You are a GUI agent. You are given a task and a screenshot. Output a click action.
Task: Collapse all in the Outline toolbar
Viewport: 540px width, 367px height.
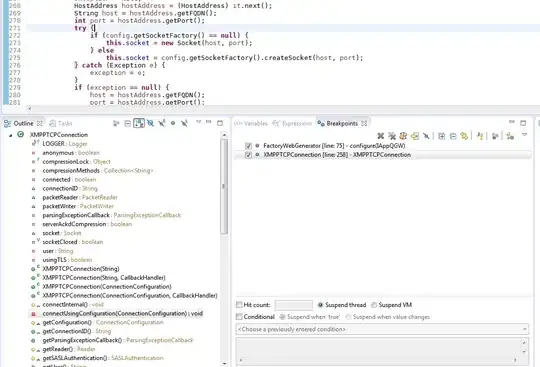point(127,123)
